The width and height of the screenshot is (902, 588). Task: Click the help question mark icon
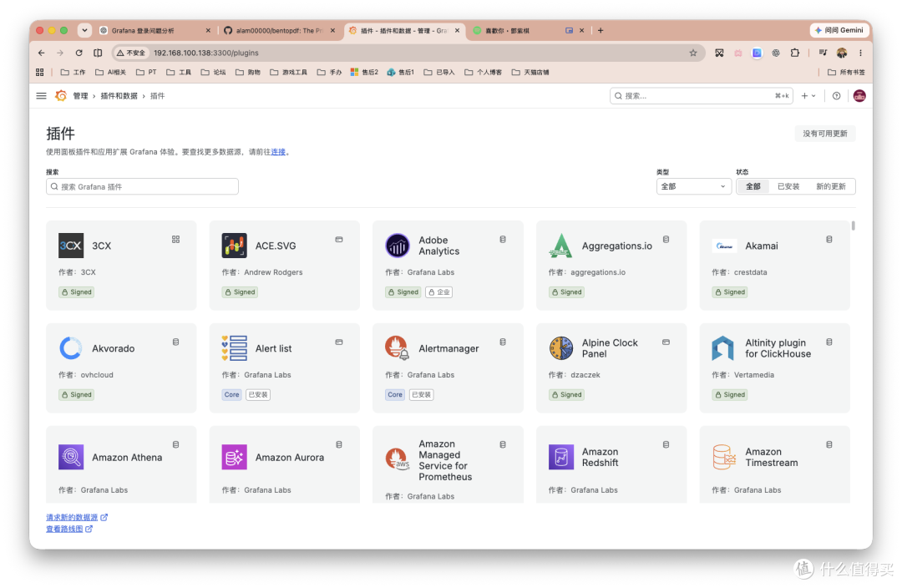point(836,96)
